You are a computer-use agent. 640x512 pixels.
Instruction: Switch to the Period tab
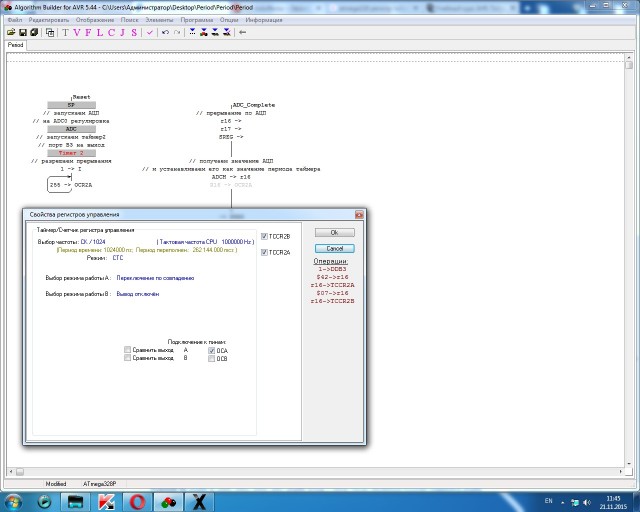pyautogui.click(x=16, y=45)
